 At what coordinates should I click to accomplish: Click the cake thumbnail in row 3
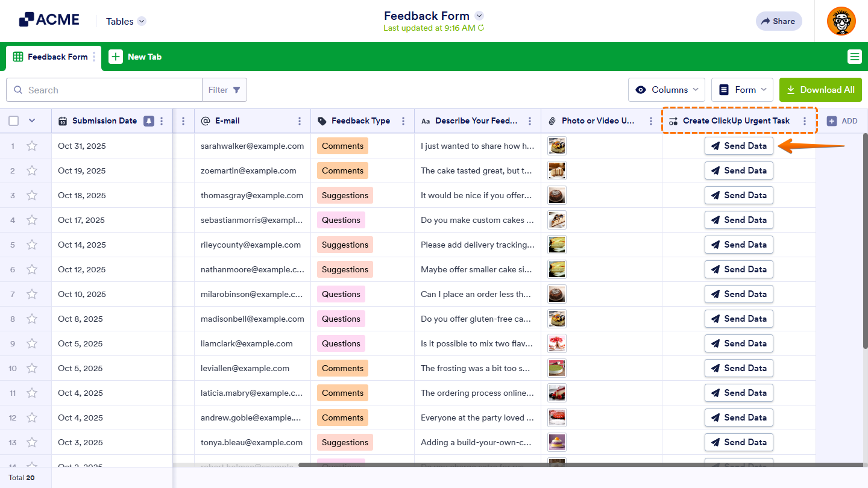point(556,195)
